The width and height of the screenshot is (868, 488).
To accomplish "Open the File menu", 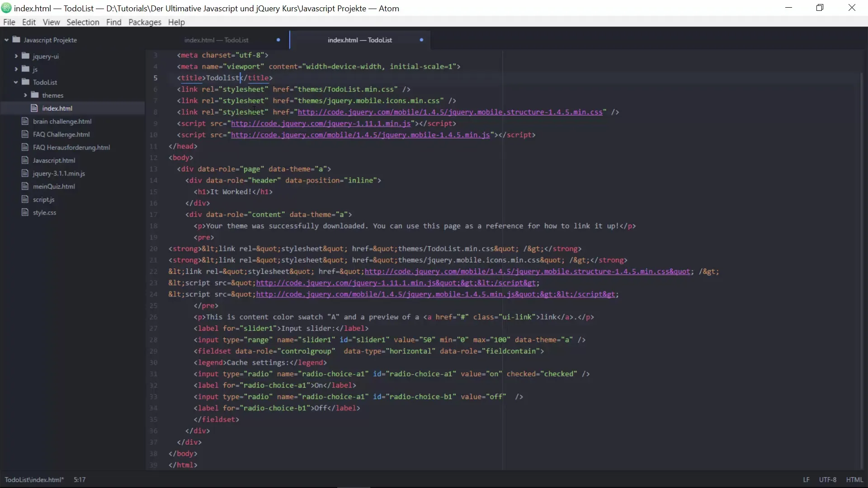I will click(x=9, y=22).
